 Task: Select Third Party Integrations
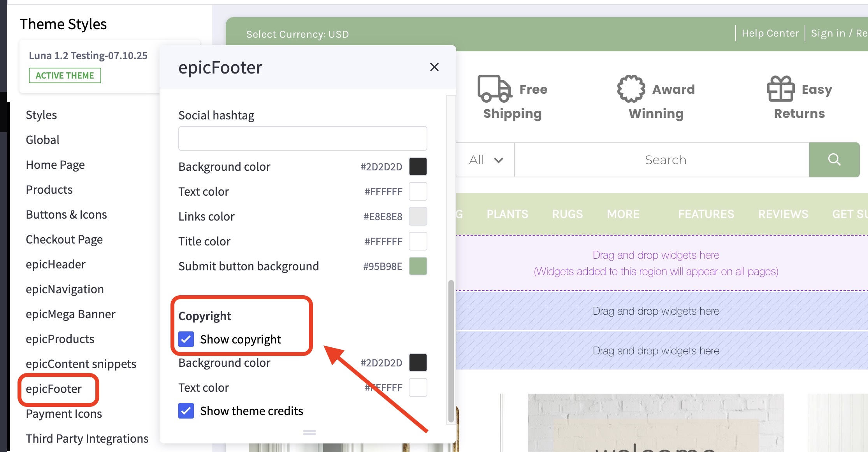87,438
